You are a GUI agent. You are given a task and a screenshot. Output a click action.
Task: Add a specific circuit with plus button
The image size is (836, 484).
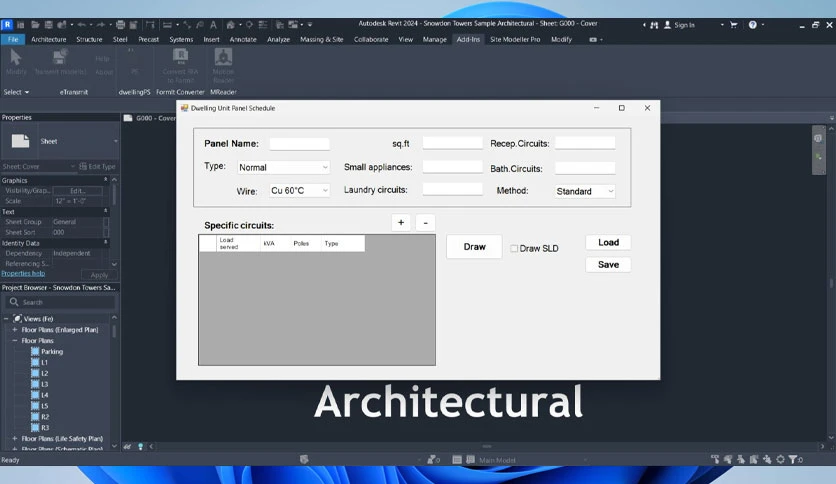click(x=401, y=223)
